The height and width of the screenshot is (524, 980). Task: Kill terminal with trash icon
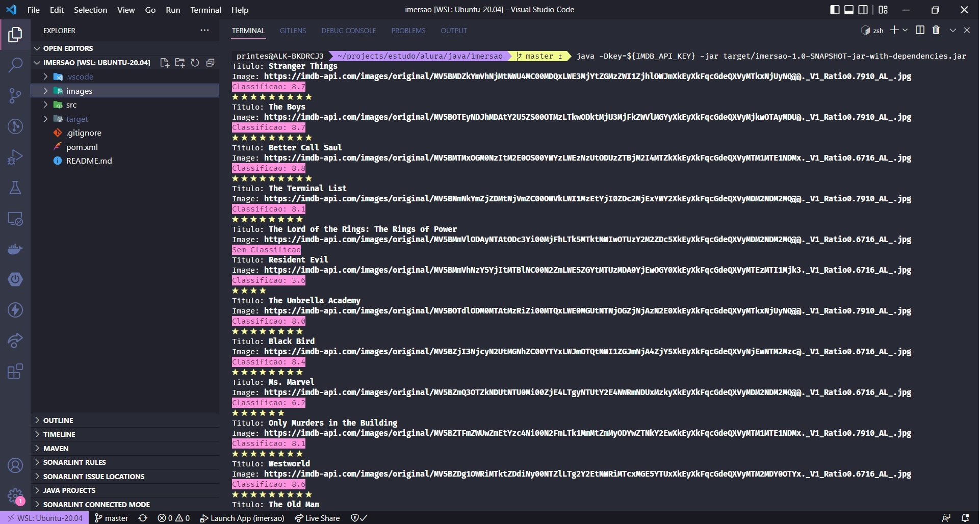tap(936, 30)
